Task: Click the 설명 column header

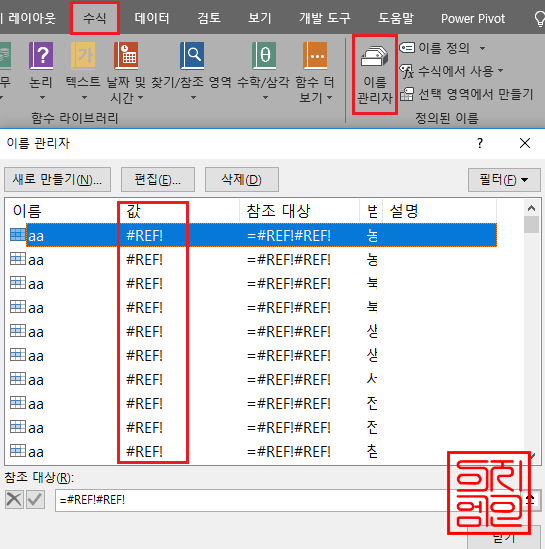Action: 440,211
